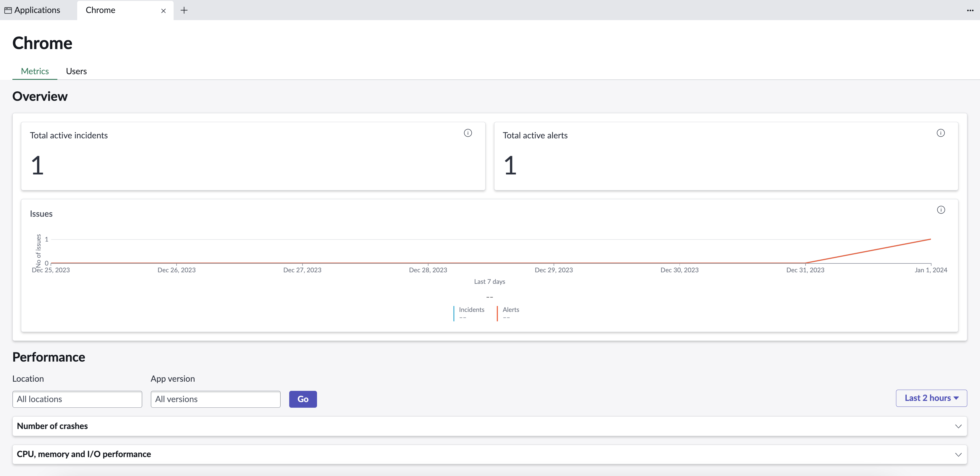Click the Last 7 days chart label

[x=490, y=281]
